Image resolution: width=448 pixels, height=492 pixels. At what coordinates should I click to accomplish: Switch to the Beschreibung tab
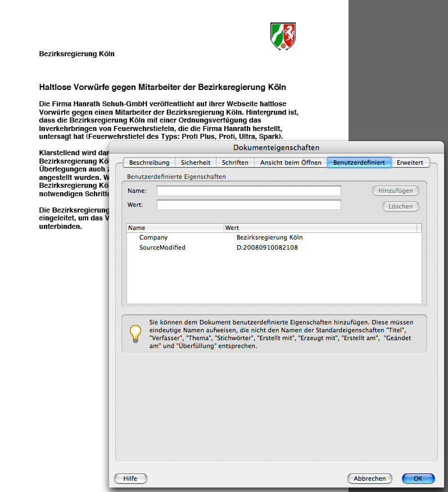click(149, 163)
